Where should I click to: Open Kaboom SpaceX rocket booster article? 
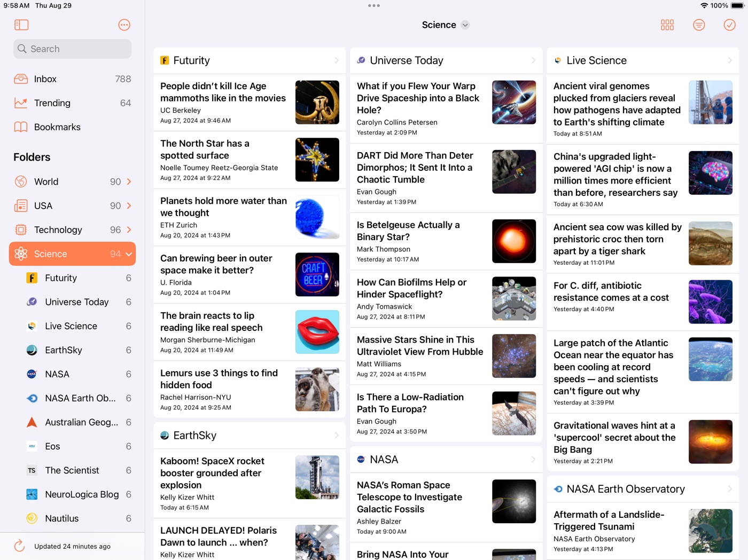(250, 483)
